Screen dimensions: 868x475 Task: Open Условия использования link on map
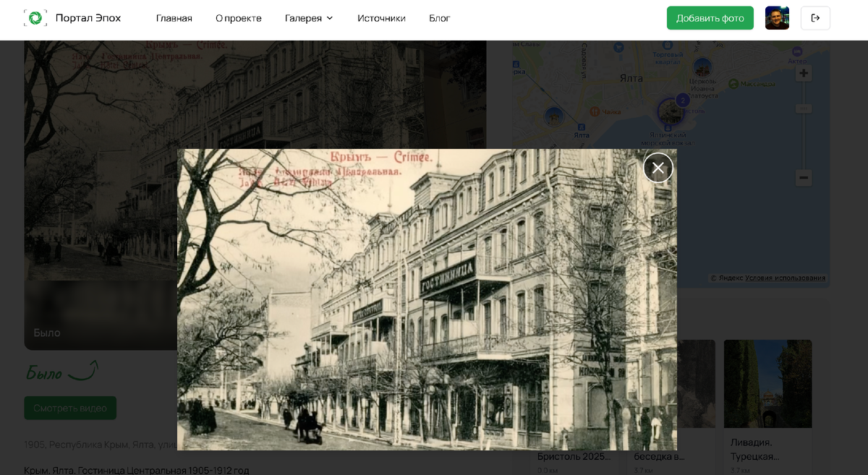[x=786, y=278]
